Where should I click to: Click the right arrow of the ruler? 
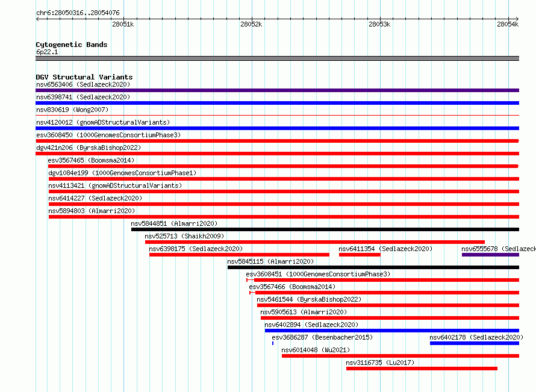(517, 19)
